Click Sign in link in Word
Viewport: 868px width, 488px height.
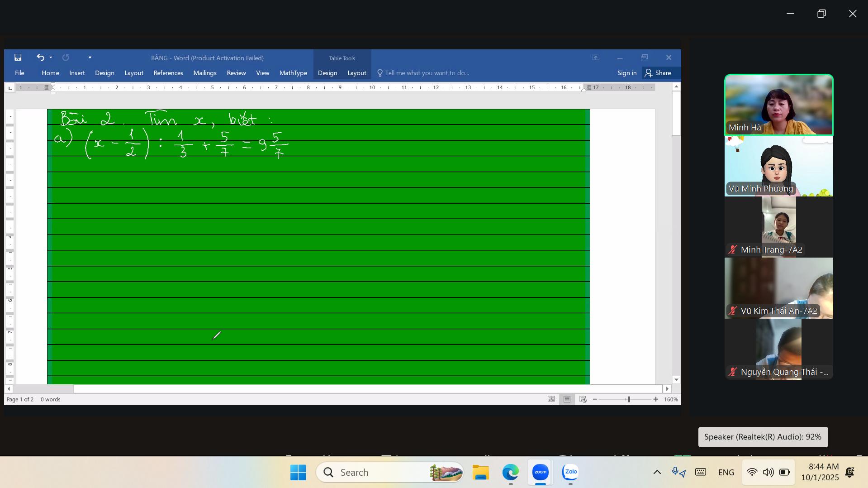626,73
